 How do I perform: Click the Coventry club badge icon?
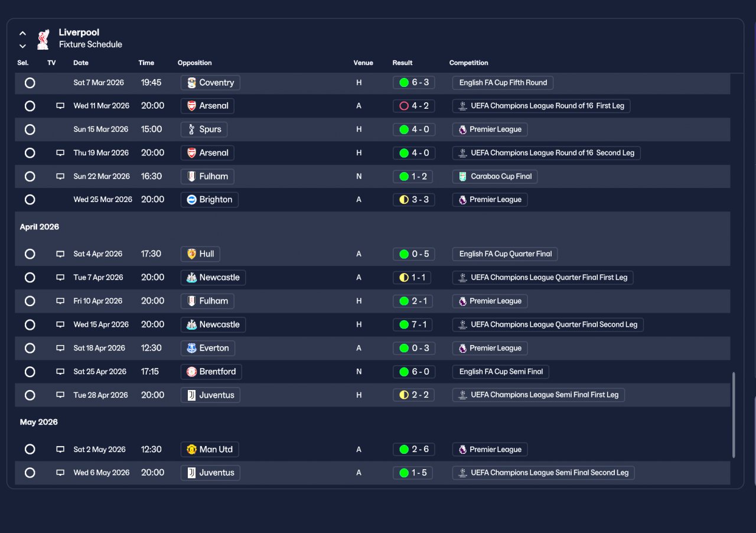pyautogui.click(x=191, y=83)
